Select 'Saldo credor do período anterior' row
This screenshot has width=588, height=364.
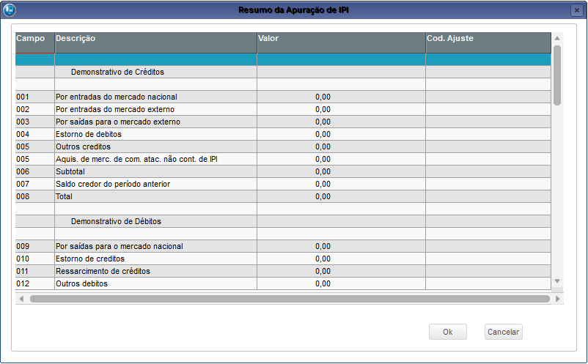(x=283, y=184)
